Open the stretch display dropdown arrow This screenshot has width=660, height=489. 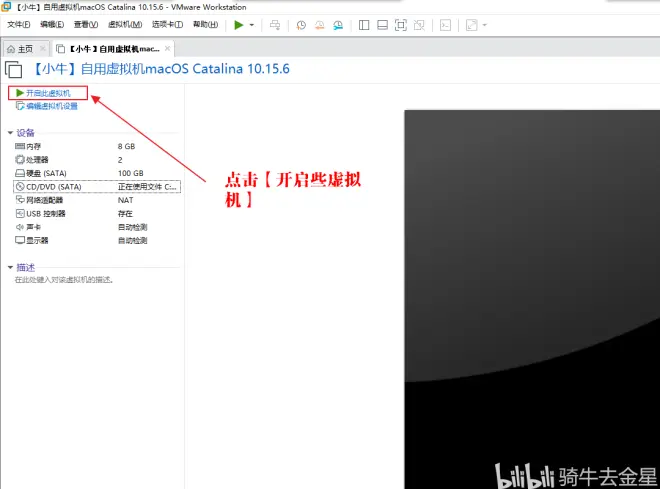coord(484,25)
